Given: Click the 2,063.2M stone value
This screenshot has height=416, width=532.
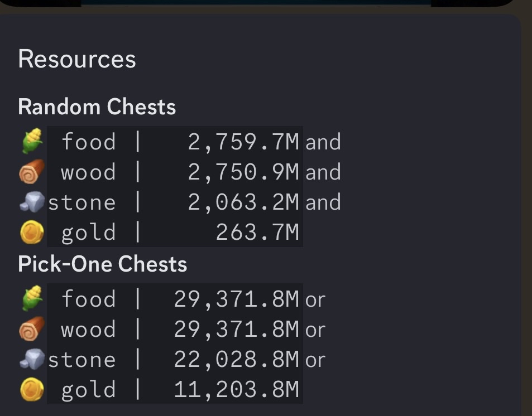Looking at the screenshot, I should point(243,202).
